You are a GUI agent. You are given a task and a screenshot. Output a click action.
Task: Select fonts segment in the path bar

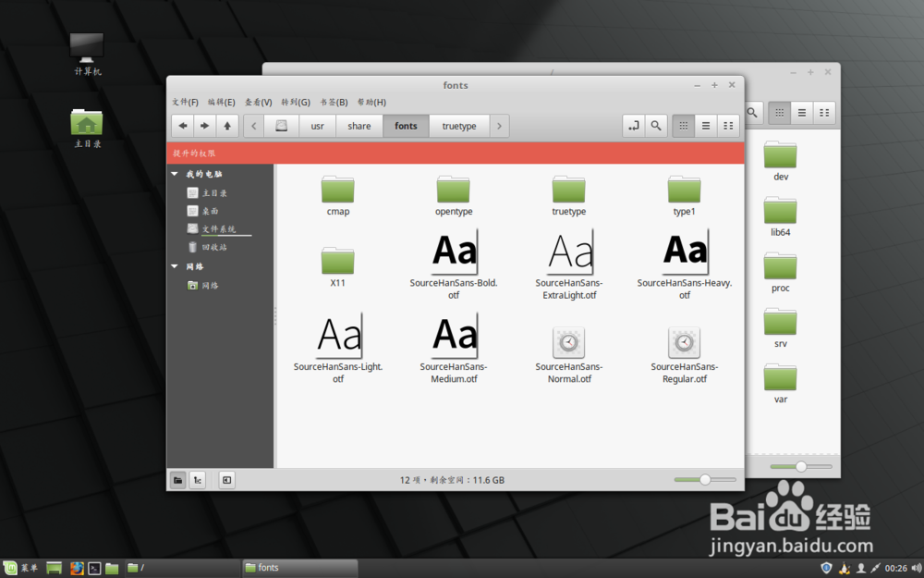406,126
